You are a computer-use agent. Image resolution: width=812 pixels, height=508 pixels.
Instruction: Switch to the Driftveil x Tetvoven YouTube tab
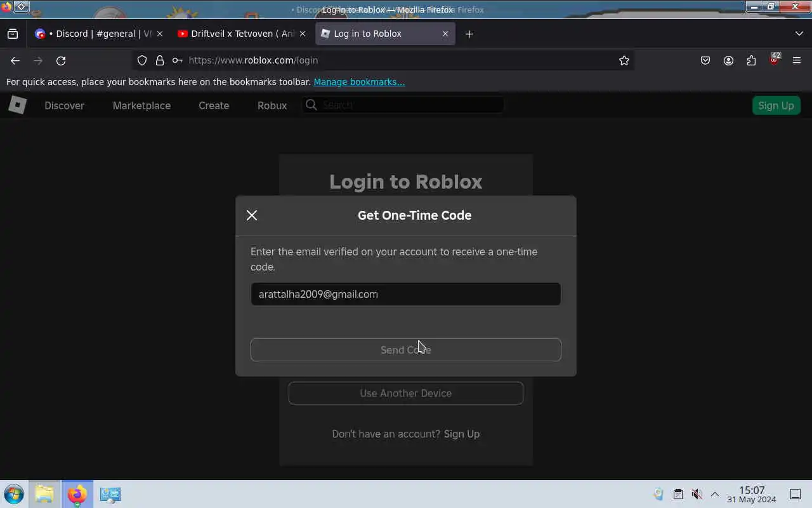pos(242,34)
